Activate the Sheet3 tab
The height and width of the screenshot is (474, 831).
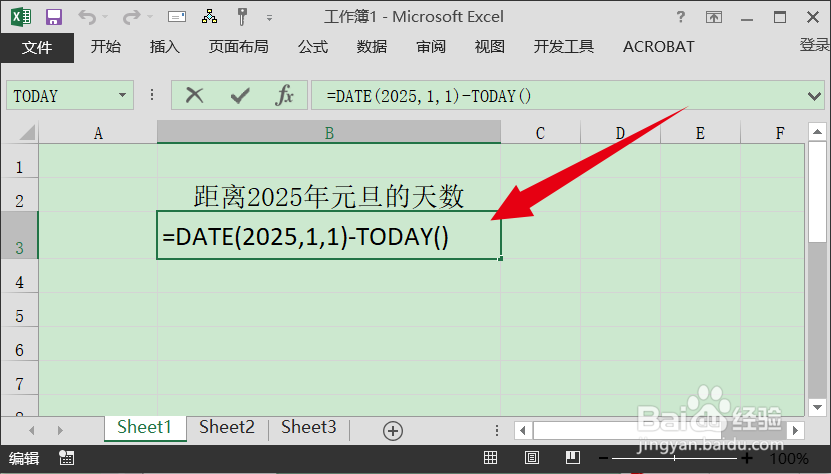[308, 427]
